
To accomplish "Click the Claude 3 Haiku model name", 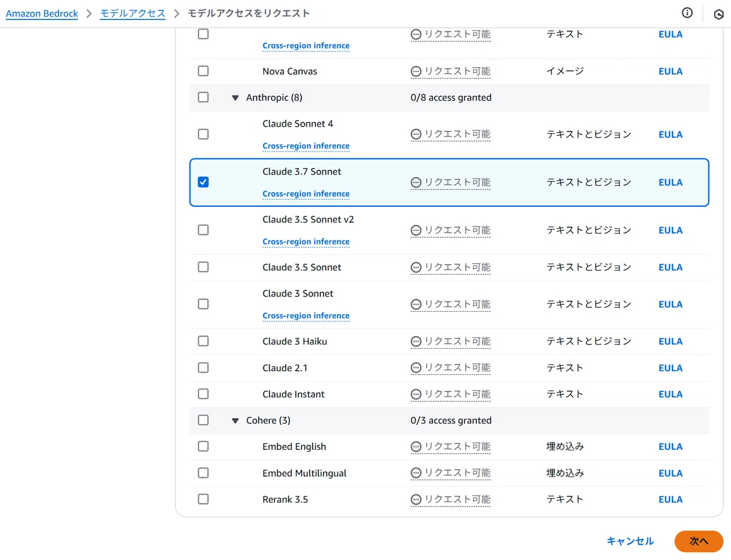I will point(295,341).
